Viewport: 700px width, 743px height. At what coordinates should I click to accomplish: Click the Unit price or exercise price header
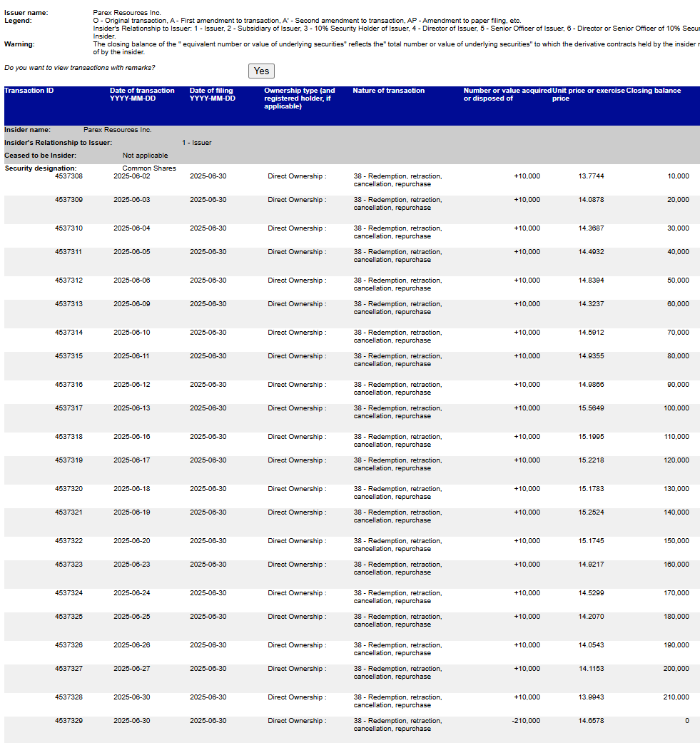coord(588,94)
